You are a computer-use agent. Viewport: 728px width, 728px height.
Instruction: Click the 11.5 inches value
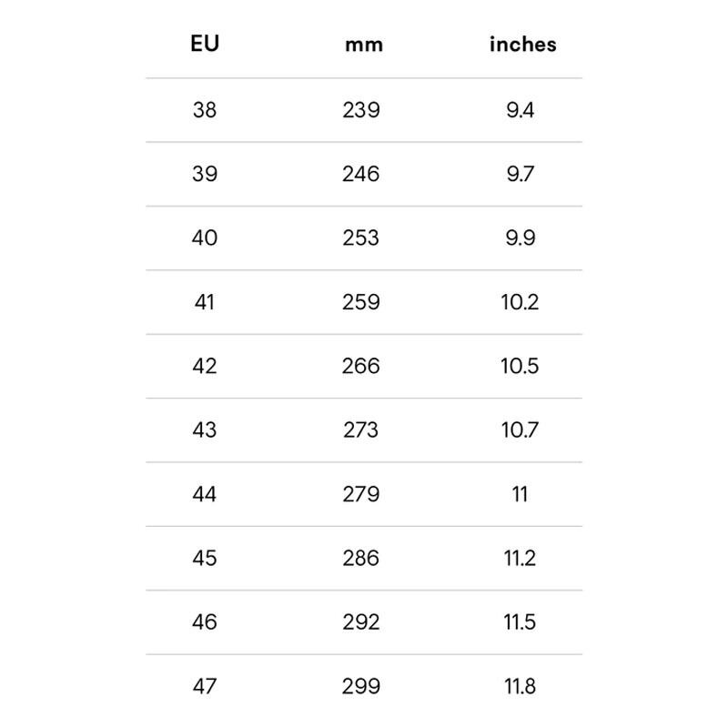(x=520, y=622)
